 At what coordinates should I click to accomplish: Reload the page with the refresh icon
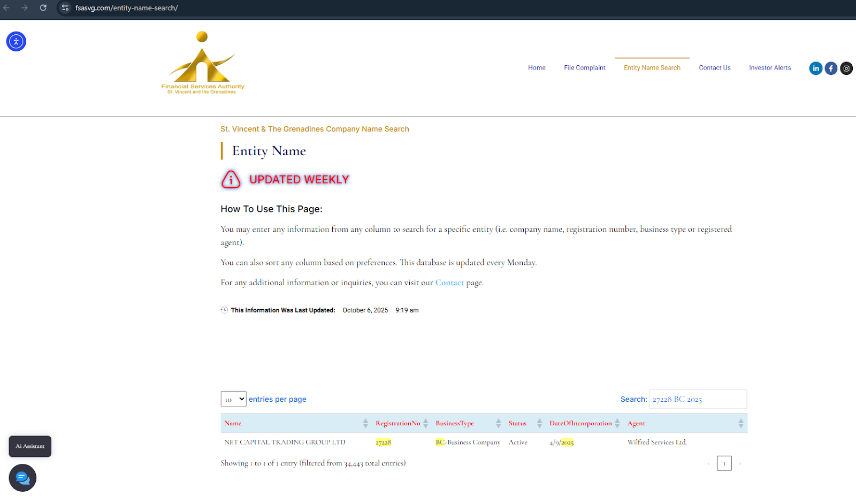click(43, 8)
